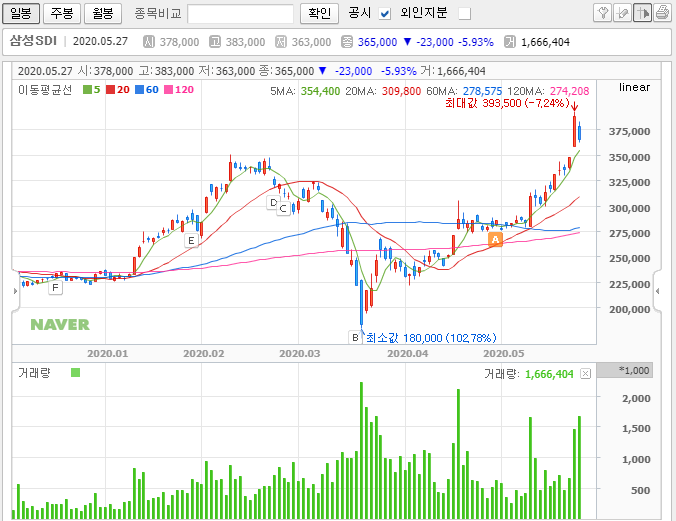Open chart settings wrench icon
This screenshot has height=521, width=676.
pos(602,13)
